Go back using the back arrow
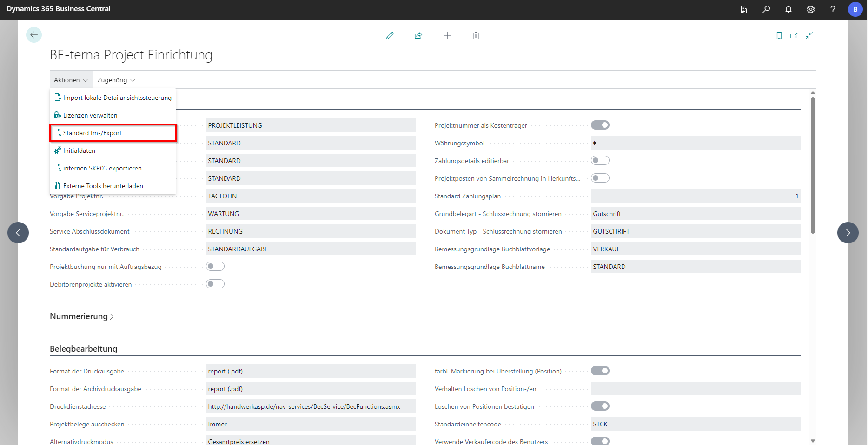Viewport: 868px width, 445px height. click(x=34, y=35)
